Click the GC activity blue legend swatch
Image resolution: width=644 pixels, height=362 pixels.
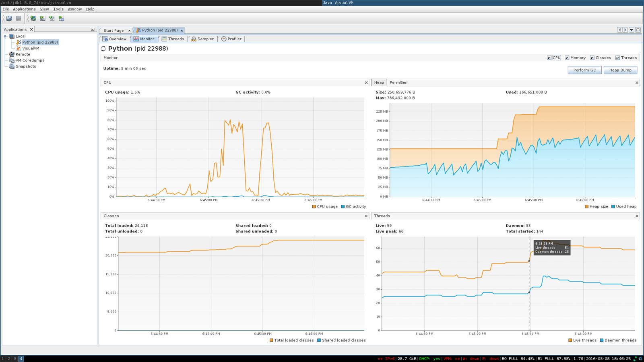[343, 207]
